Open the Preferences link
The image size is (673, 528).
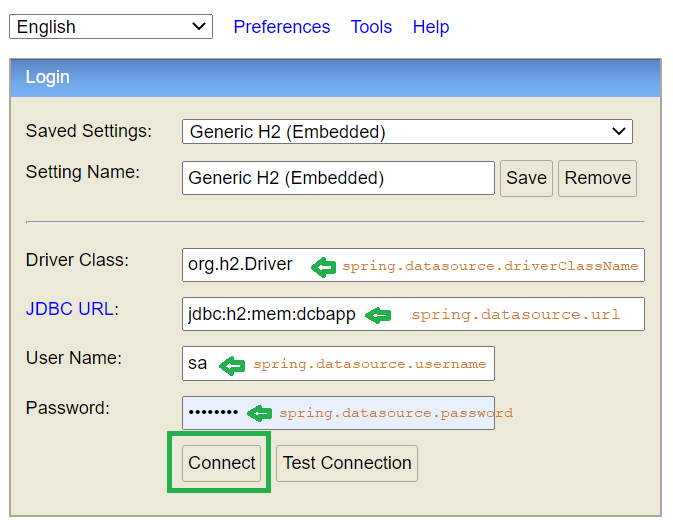coord(281,27)
